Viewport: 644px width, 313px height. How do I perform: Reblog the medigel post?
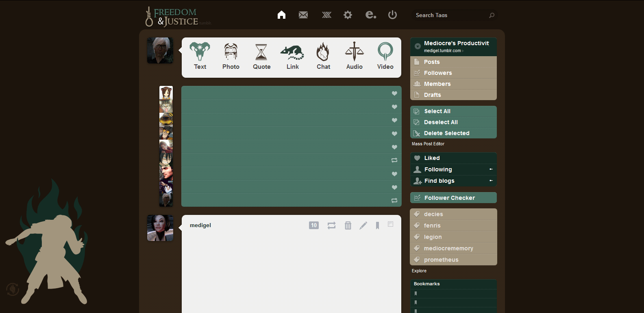click(332, 225)
